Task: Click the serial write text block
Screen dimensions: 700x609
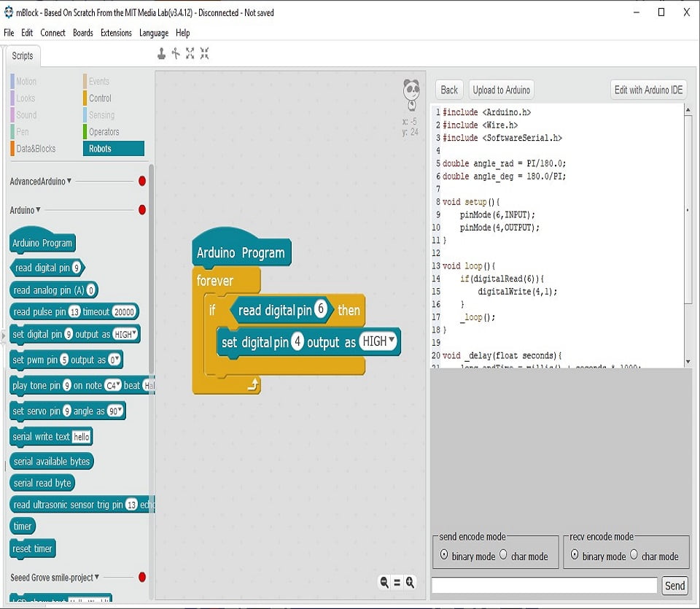Action: coord(51,437)
